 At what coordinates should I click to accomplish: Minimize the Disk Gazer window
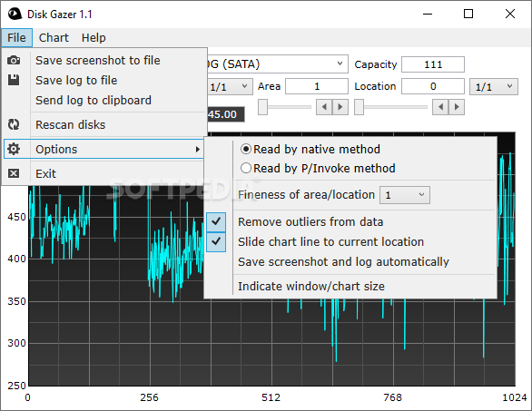click(x=428, y=14)
